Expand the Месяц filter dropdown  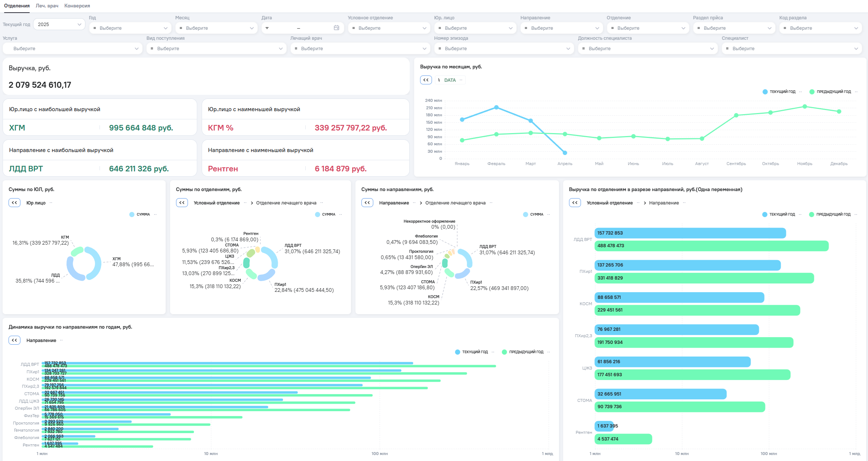(x=216, y=28)
